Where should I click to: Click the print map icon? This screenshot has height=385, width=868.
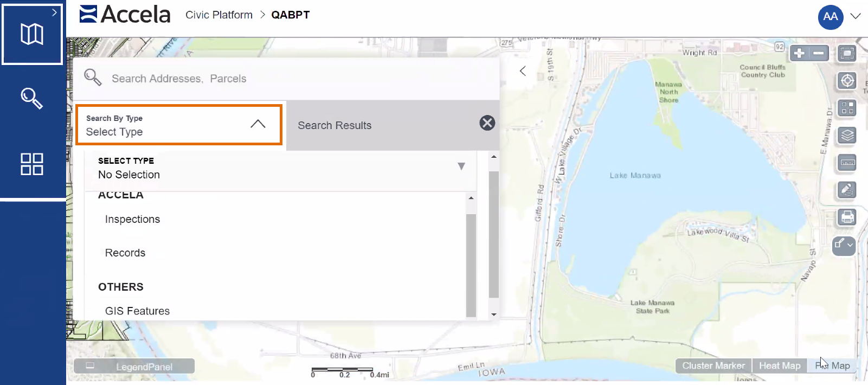847,217
